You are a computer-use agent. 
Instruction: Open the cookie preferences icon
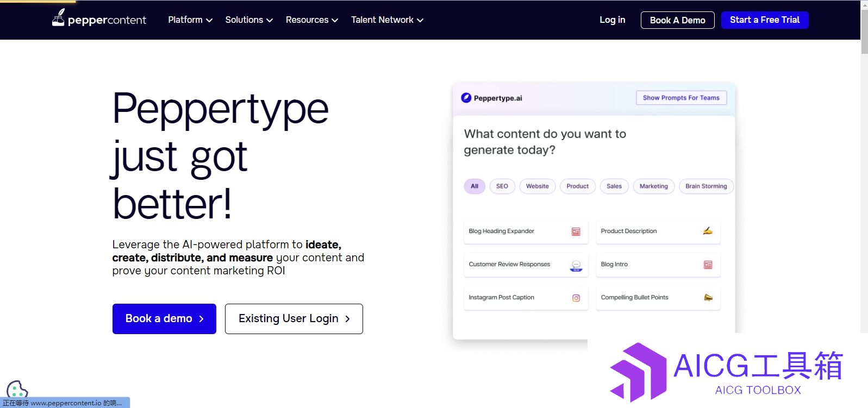pos(17,390)
